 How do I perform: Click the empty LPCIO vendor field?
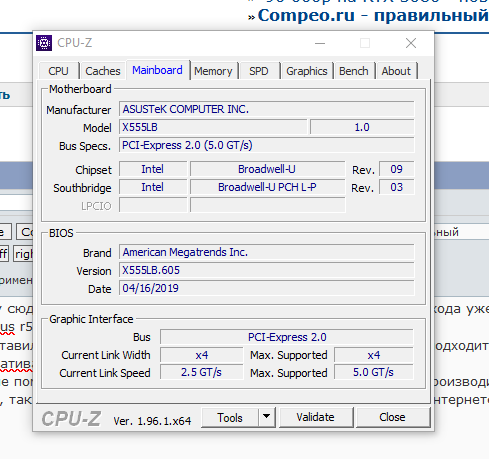click(153, 205)
